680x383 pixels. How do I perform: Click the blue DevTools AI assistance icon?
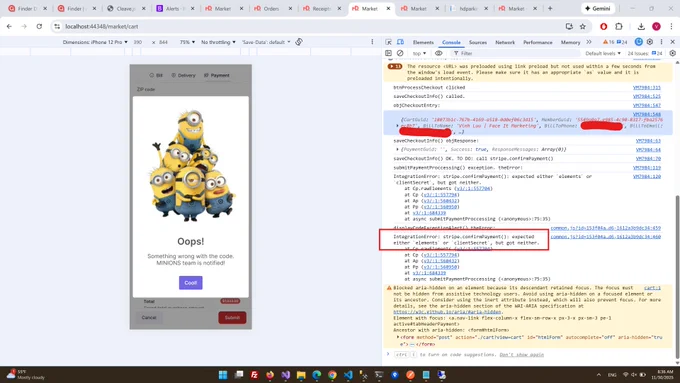pos(638,42)
